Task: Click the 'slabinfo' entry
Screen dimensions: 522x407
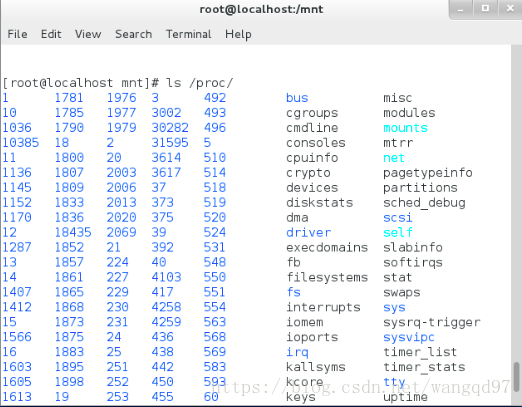Action: point(413,247)
